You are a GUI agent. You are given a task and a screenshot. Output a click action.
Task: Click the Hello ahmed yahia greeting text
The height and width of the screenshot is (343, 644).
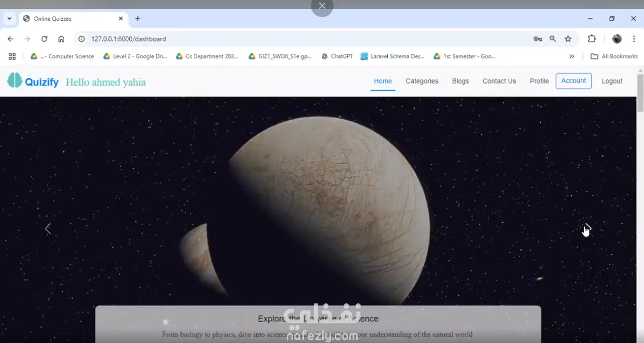click(x=106, y=83)
